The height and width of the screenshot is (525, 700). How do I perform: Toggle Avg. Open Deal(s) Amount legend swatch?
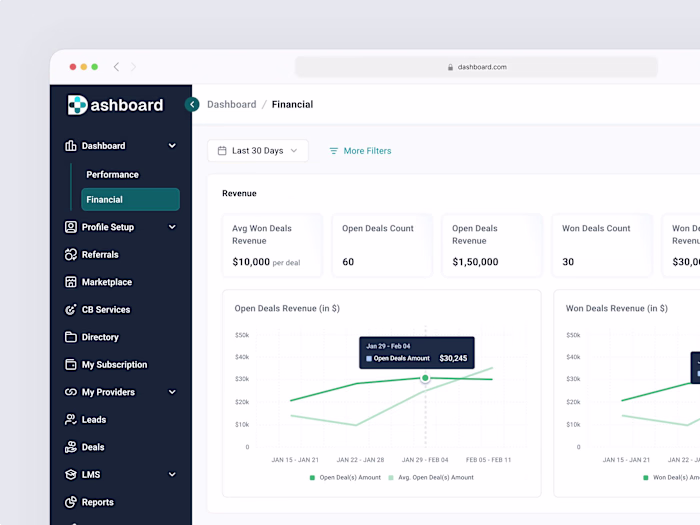[391, 478]
